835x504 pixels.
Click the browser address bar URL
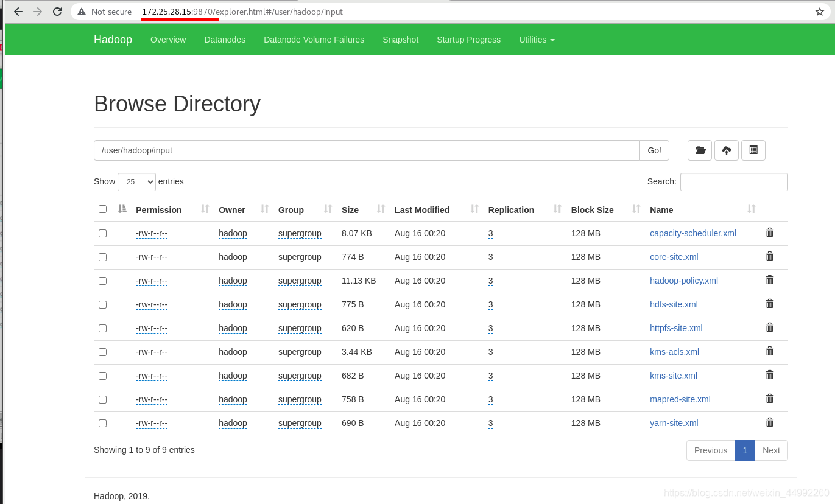tap(244, 12)
